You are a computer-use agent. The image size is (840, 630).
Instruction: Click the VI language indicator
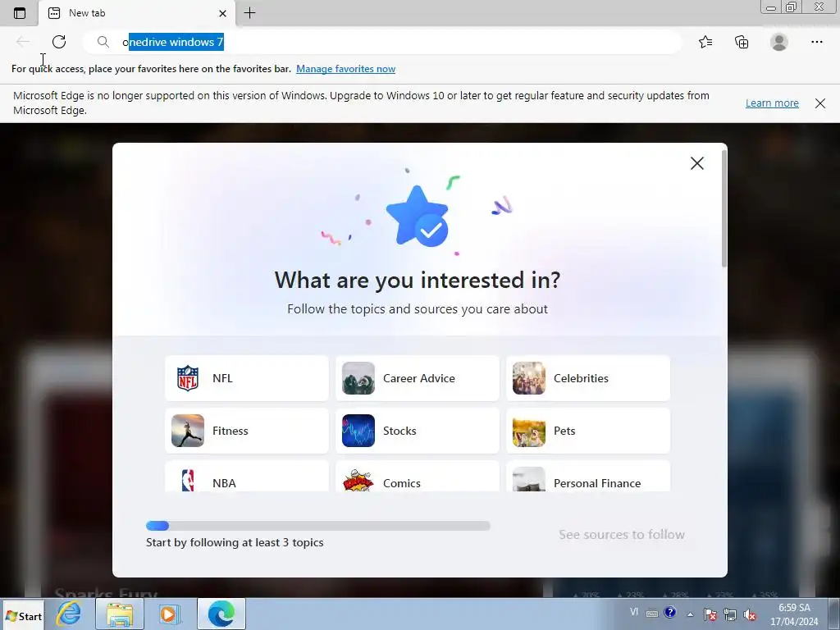tap(634, 612)
